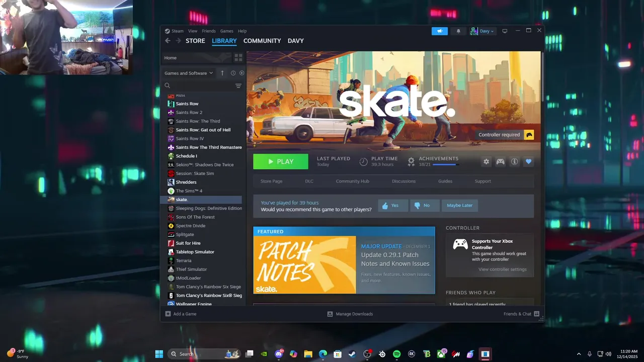Open controller layout icon for skate.
The image size is (644, 362).
click(x=500, y=161)
